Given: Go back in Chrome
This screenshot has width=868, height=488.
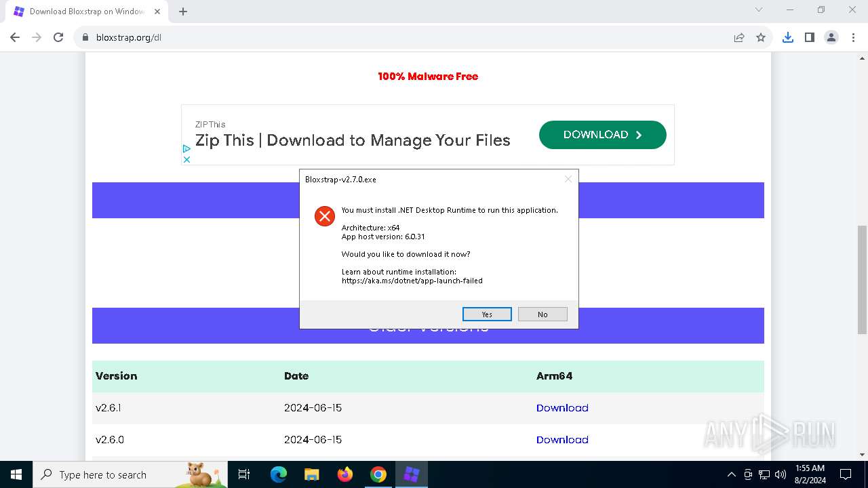Looking at the screenshot, I should [15, 37].
